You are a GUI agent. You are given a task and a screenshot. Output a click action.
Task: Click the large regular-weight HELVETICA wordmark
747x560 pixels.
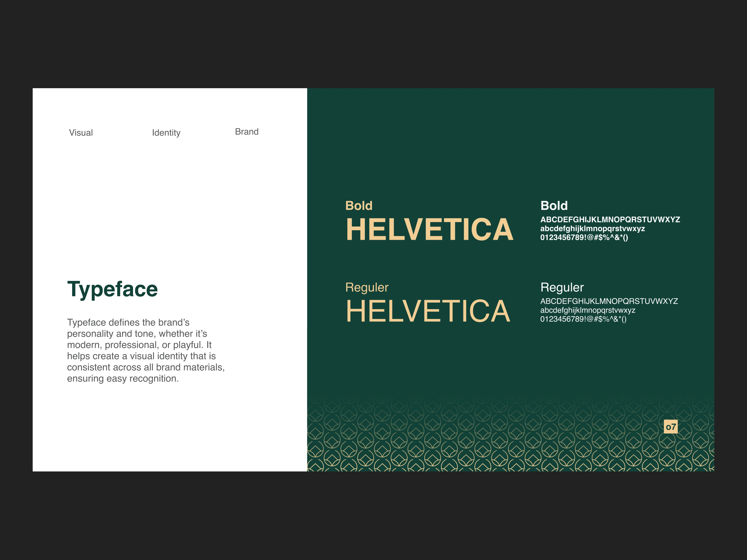point(428,311)
